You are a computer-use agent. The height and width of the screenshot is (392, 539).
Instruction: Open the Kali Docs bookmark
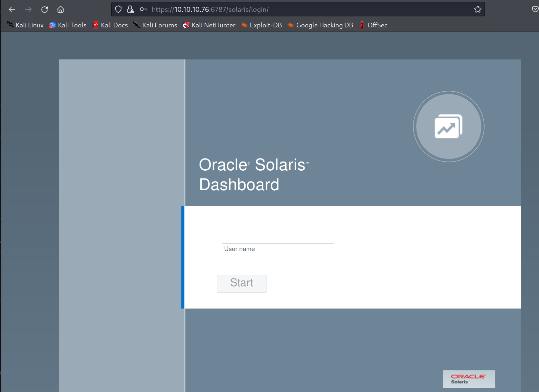[110, 25]
